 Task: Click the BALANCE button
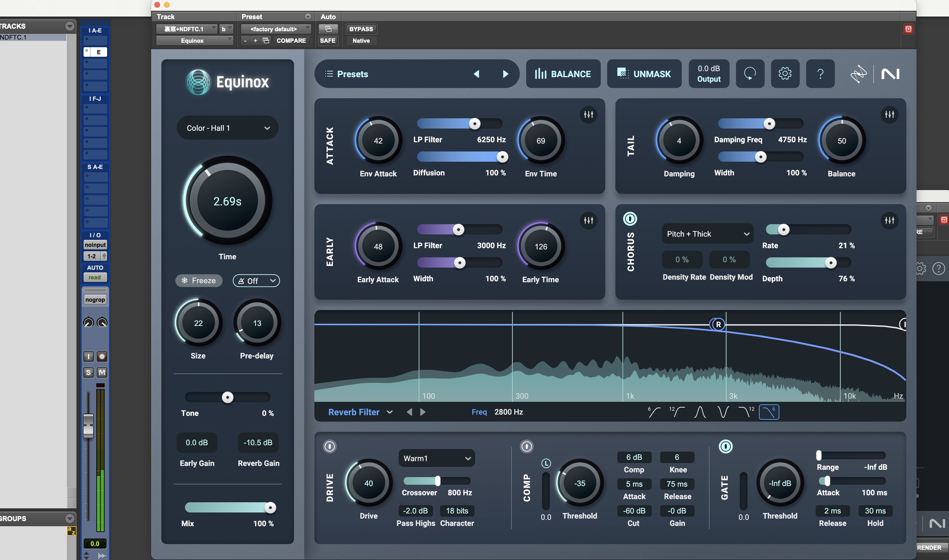tap(563, 74)
